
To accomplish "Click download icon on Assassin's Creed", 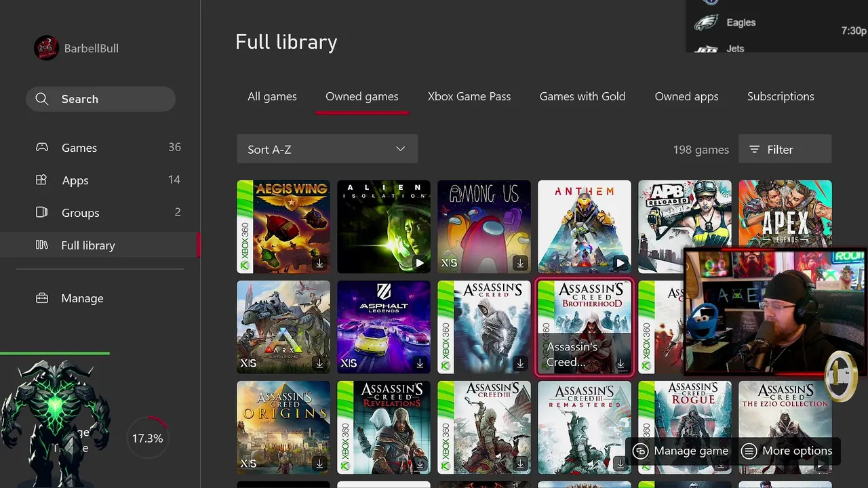I will tap(520, 363).
